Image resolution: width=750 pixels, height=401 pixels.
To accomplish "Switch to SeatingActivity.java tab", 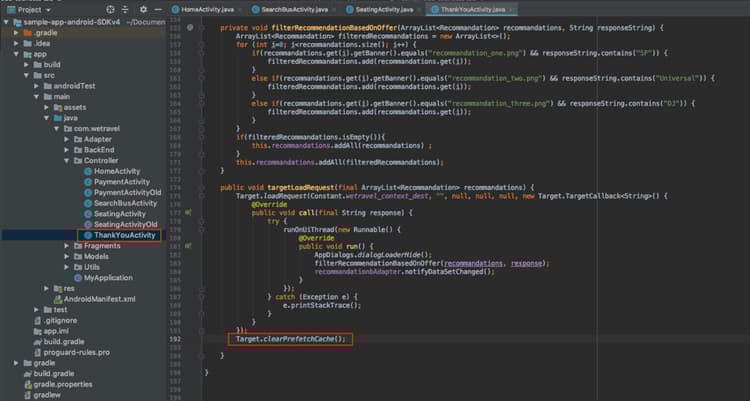I will point(385,9).
